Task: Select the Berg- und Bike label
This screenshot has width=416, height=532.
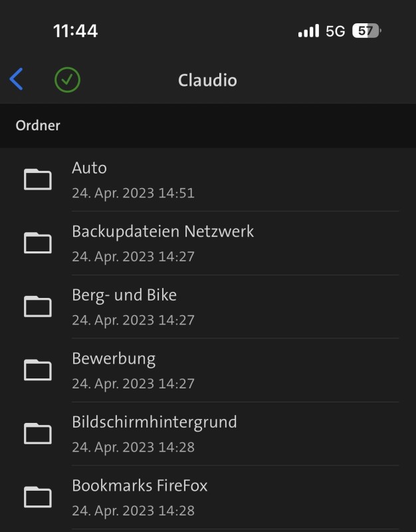Action: click(124, 295)
